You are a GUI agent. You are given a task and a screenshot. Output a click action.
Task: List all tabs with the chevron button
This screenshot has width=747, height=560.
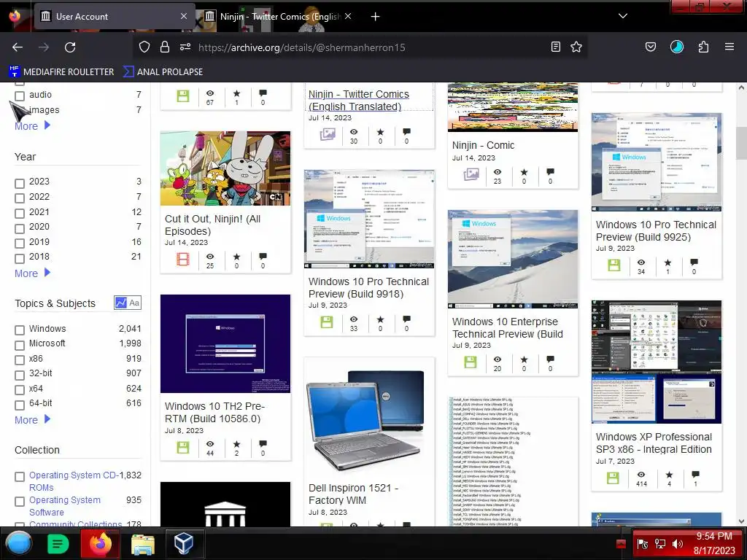[x=623, y=16]
